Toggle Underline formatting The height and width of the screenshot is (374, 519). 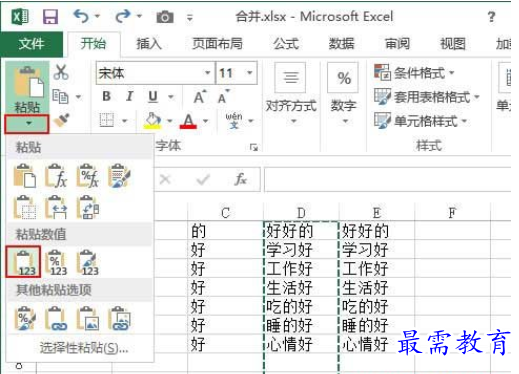click(x=153, y=97)
